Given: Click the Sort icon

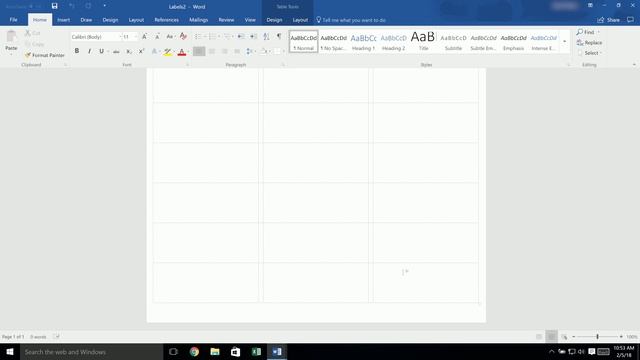Looking at the screenshot, I should [266, 37].
